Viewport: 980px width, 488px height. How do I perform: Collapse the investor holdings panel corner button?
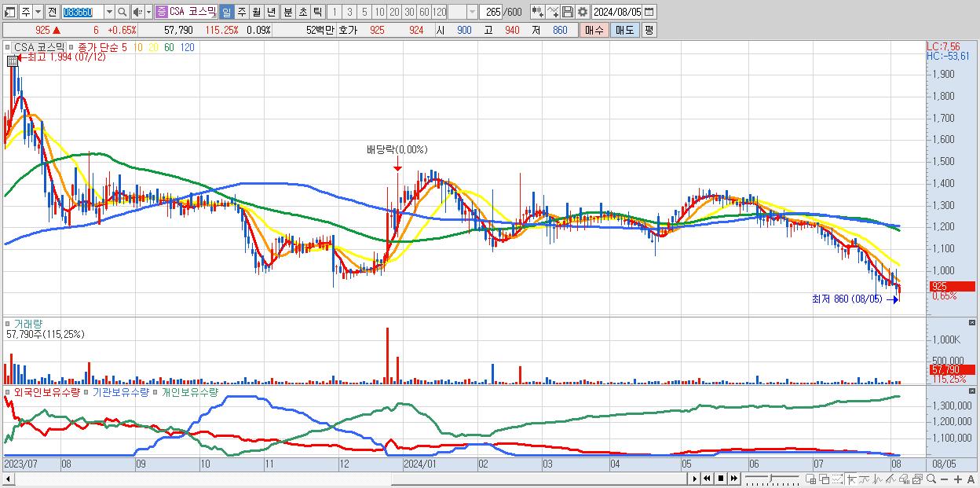972,391
